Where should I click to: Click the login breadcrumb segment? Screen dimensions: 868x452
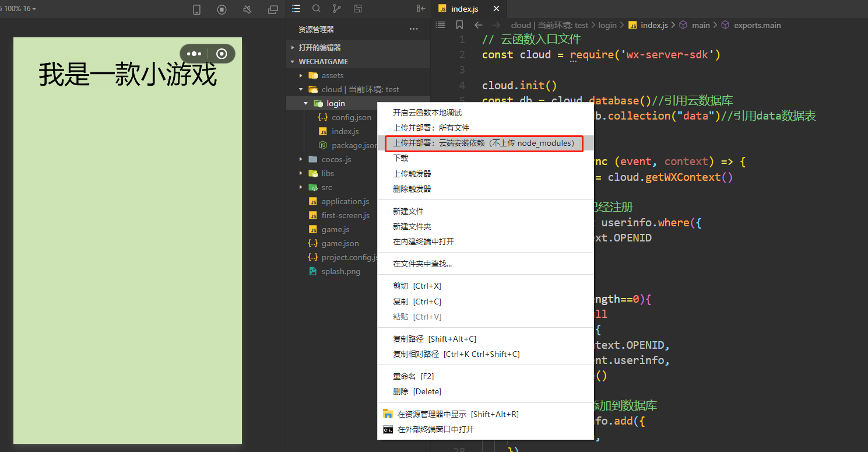[x=607, y=25]
